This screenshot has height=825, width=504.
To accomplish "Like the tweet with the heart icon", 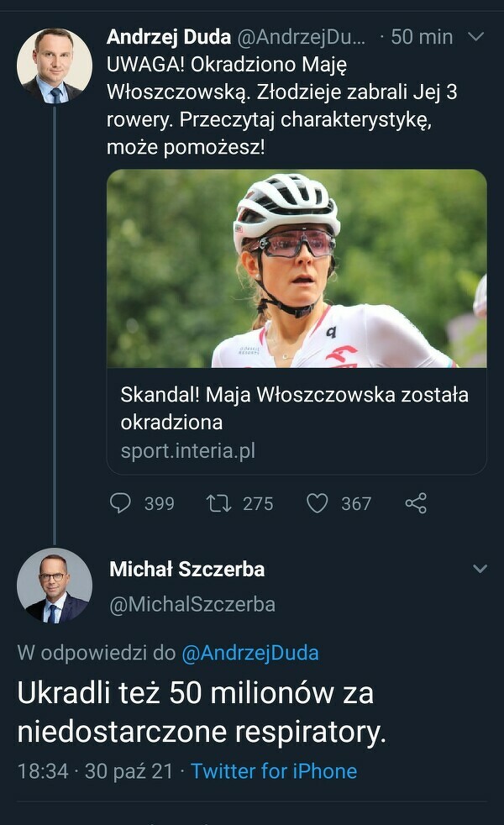I will pos(317,503).
